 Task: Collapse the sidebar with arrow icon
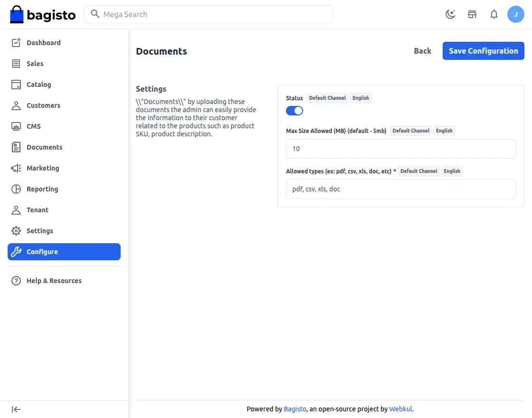click(x=16, y=409)
